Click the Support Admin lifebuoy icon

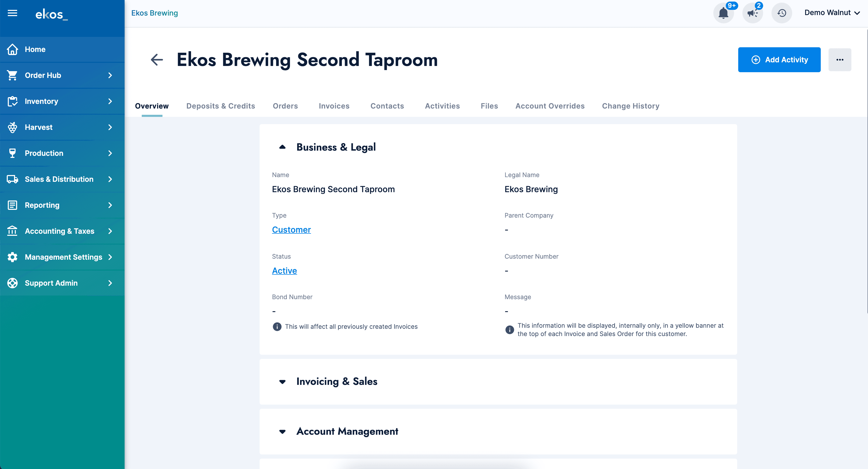click(x=12, y=283)
